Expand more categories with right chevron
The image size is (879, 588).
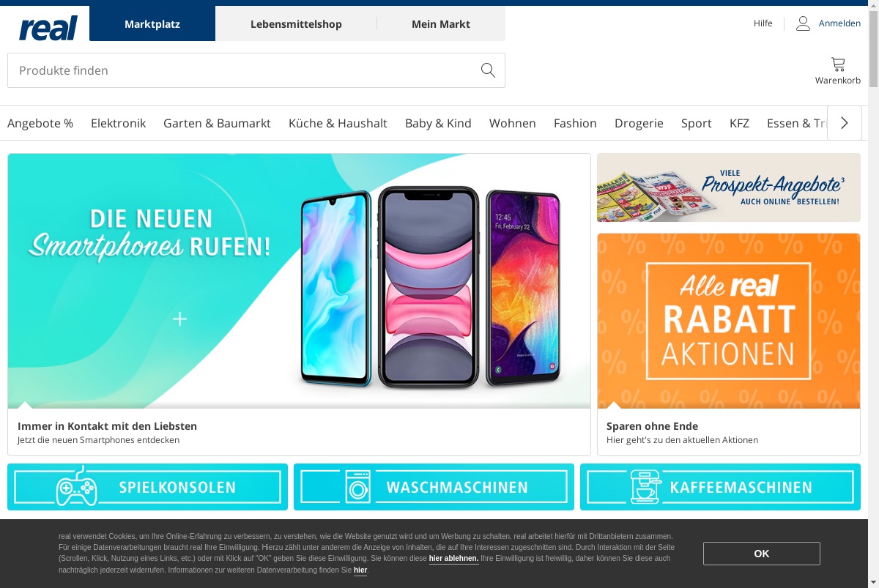pyautogui.click(x=845, y=123)
